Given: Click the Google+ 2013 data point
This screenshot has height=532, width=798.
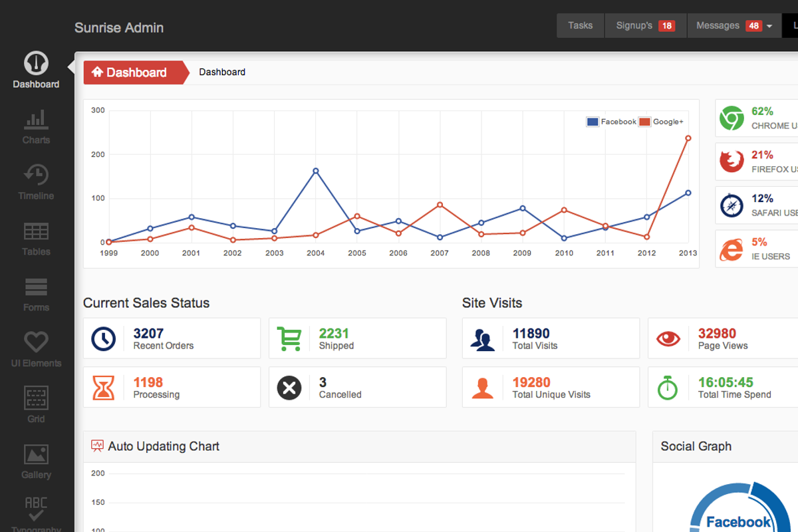Looking at the screenshot, I should 688,138.
